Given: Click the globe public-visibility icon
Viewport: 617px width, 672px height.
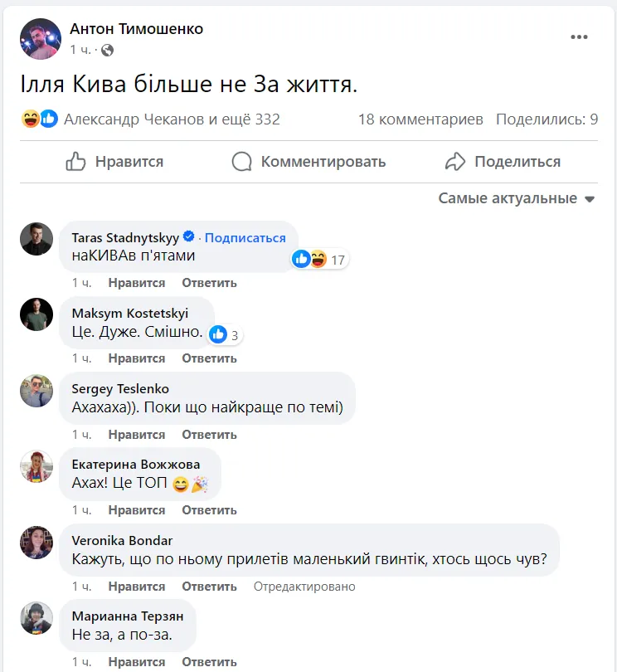Looking at the screenshot, I should tap(107, 51).
